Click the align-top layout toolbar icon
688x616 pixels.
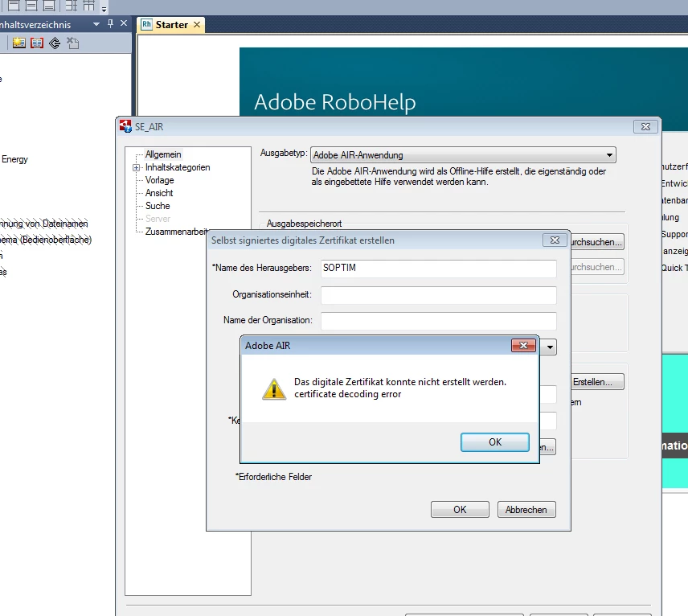14,6
